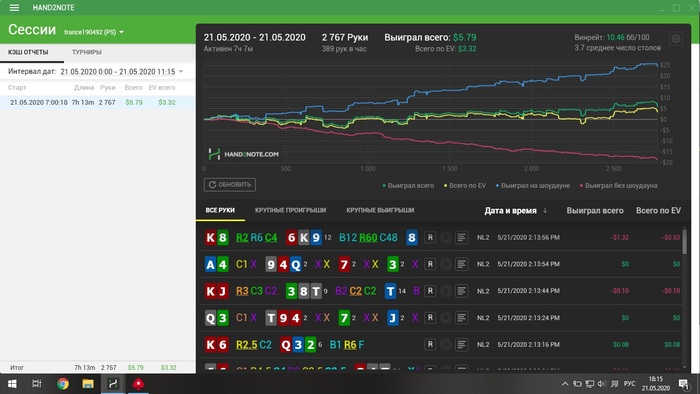Open the replayer R icon for the K8 hand

tap(430, 237)
